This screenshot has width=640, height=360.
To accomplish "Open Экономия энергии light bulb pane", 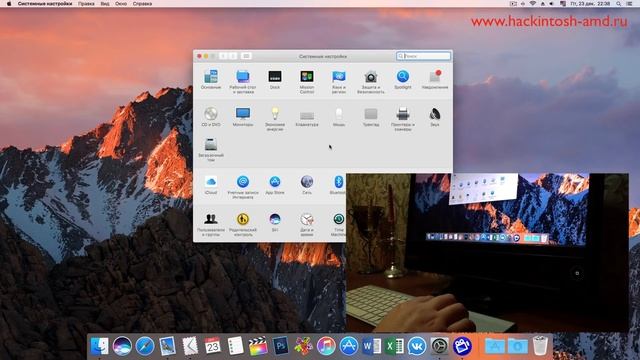I will tap(275, 118).
